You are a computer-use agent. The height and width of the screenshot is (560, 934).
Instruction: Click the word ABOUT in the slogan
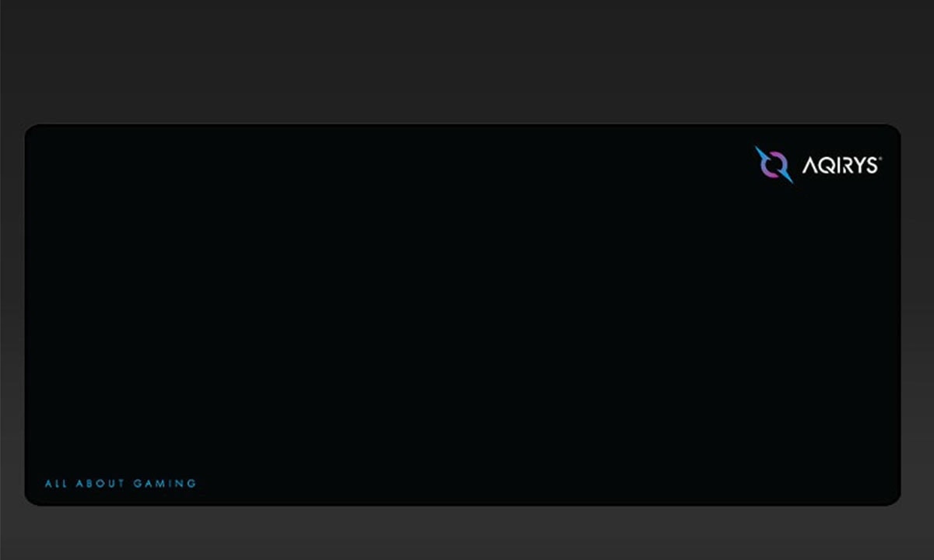(100, 484)
